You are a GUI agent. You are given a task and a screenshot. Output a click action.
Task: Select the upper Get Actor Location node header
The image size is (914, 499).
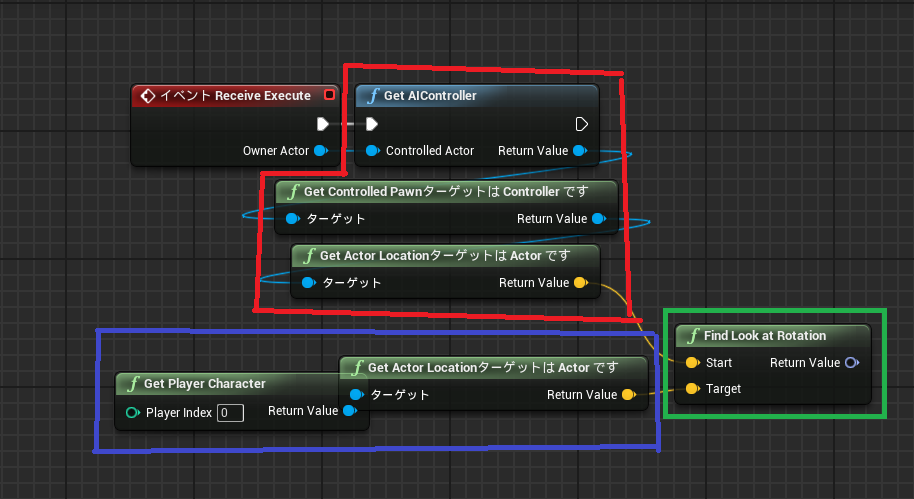pos(445,255)
